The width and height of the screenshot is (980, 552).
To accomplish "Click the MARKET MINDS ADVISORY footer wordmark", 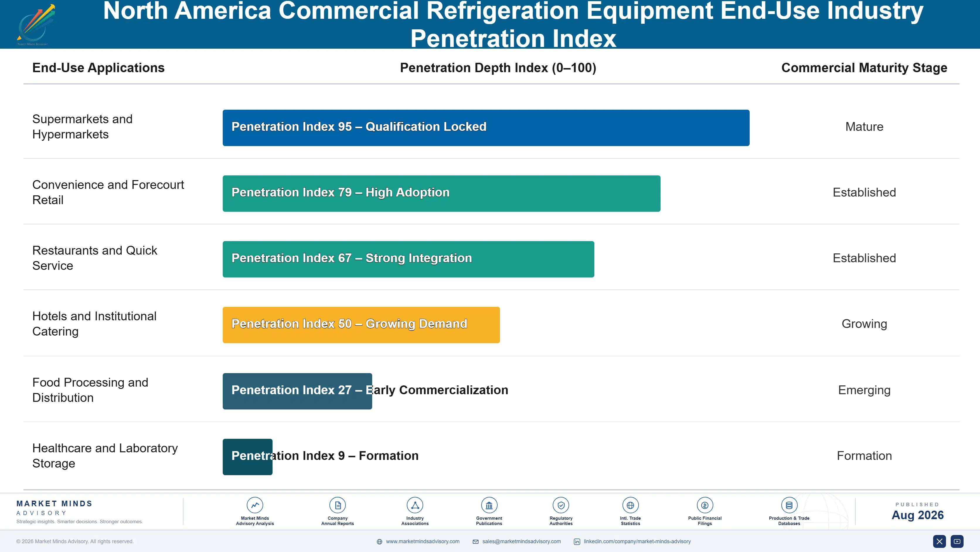I will tap(55, 508).
